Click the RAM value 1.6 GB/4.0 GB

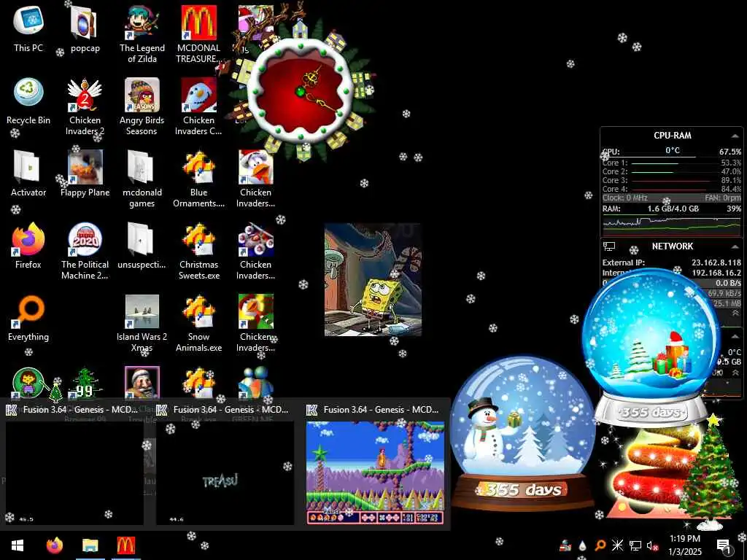(673, 209)
